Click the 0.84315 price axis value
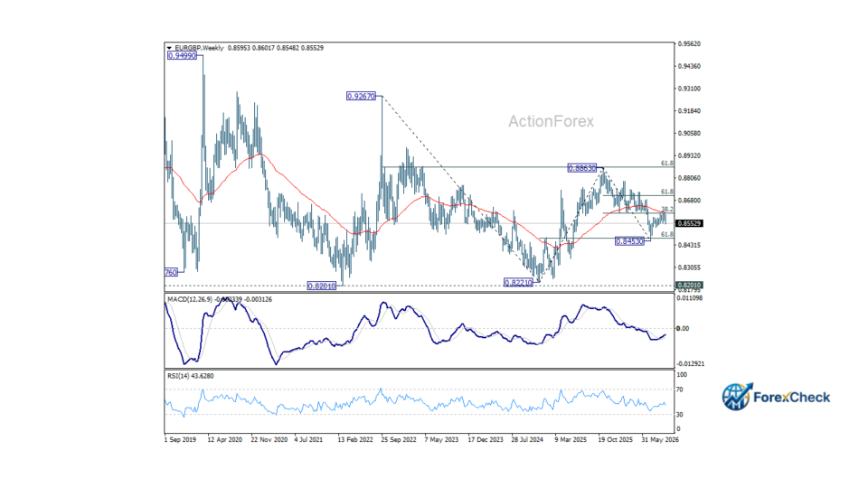 [689, 245]
